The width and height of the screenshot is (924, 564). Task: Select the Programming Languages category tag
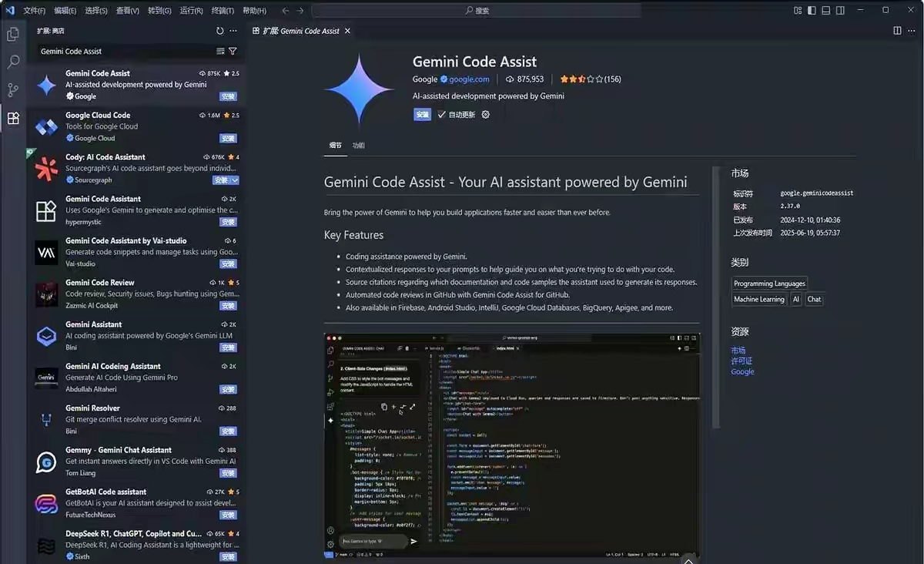(x=769, y=284)
